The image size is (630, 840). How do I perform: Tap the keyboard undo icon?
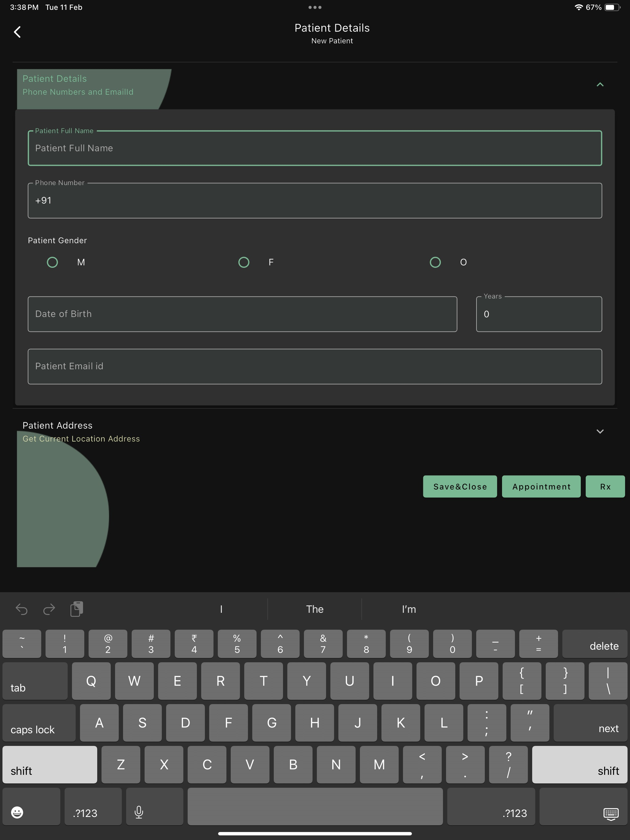(x=22, y=609)
